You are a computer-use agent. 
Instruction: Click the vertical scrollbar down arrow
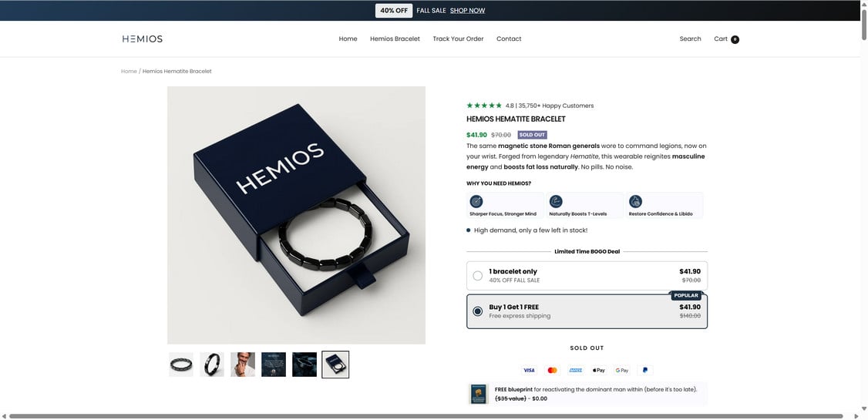[x=863, y=408]
